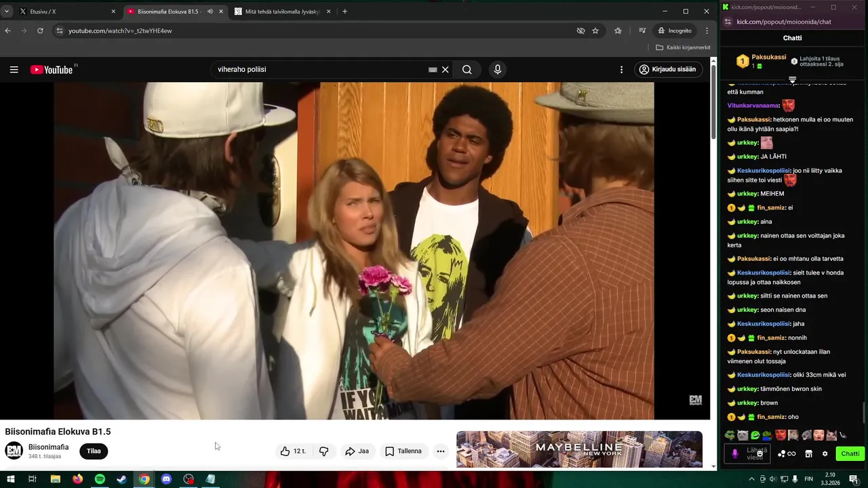This screenshot has width=868, height=488.
Task: Dislike the video with the thumbs-down
Action: coord(324,451)
